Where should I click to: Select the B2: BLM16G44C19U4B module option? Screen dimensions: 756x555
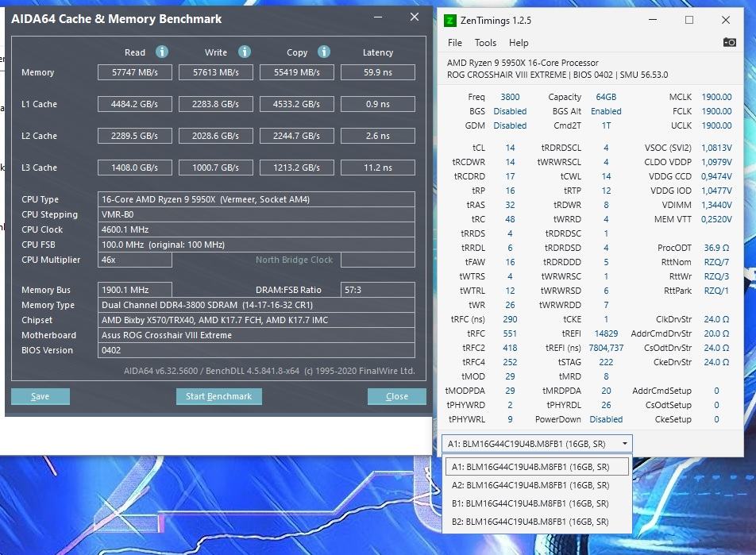coord(537,522)
